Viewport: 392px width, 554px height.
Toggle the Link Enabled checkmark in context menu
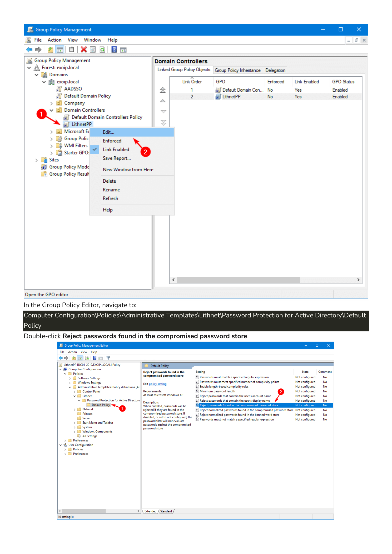pyautogui.click(x=95, y=149)
